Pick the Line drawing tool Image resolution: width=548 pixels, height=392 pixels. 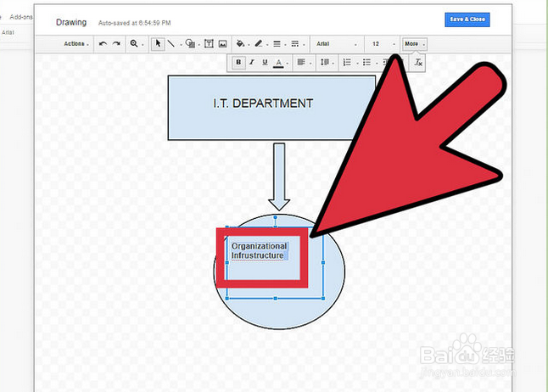tap(171, 44)
